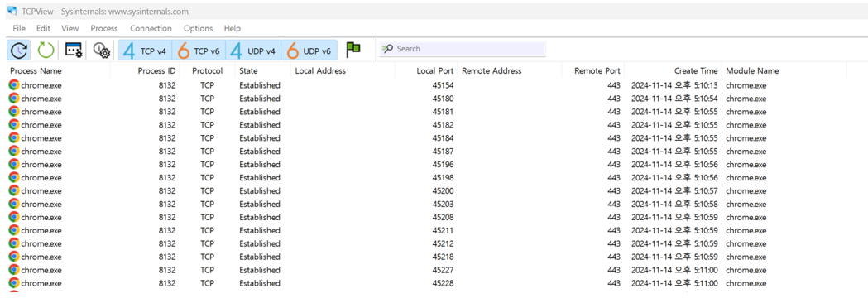Image resolution: width=868 pixels, height=308 pixels.
Task: Open the Help menu
Action: point(233,28)
